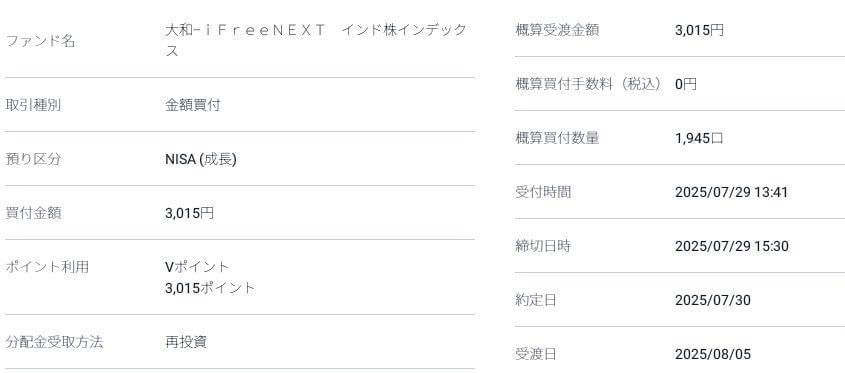Image resolution: width=845 pixels, height=373 pixels.
Task: Select the ファンド名 label
Action: pos(40,41)
